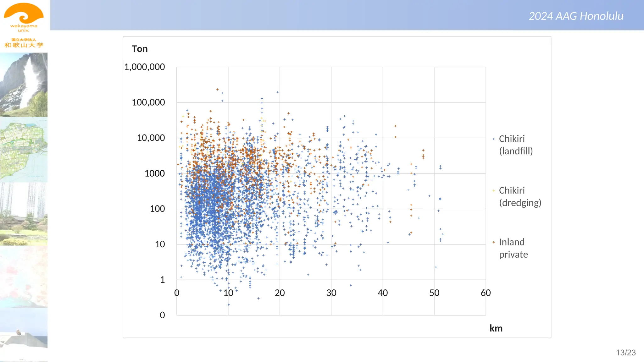Click the waterfall photo thumbnail
Viewport: 644px width, 362px height.
coord(24,85)
